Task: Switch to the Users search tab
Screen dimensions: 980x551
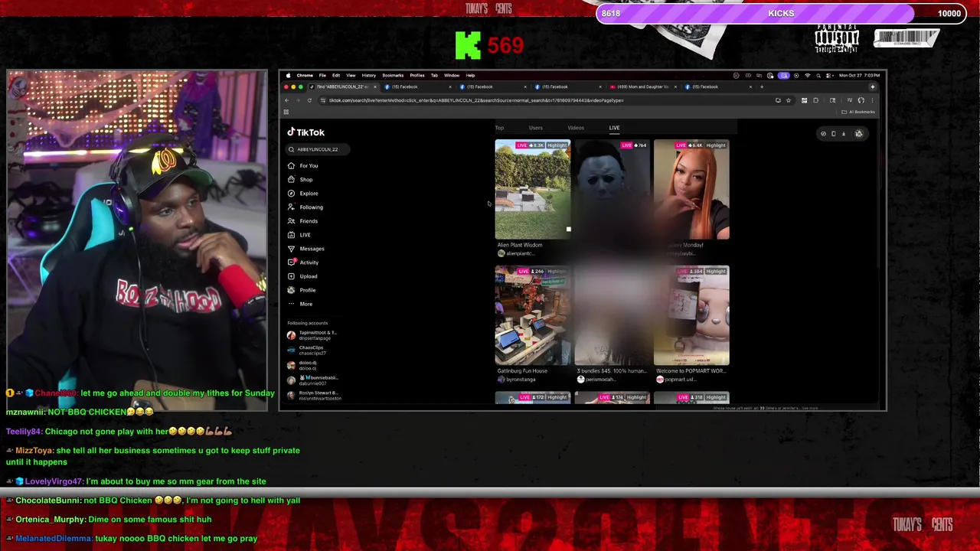Action: point(536,128)
